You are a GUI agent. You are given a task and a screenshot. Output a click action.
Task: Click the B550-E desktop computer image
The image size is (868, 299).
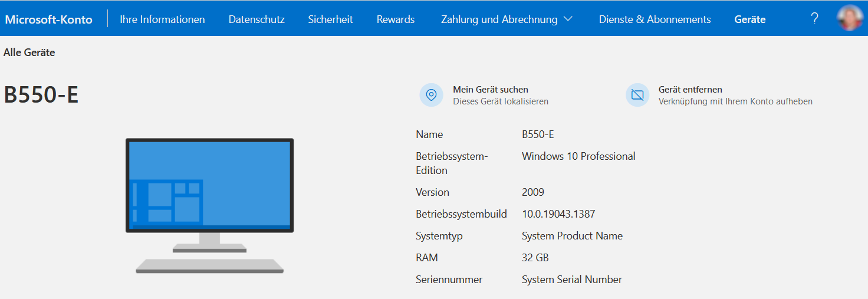pyautogui.click(x=209, y=206)
